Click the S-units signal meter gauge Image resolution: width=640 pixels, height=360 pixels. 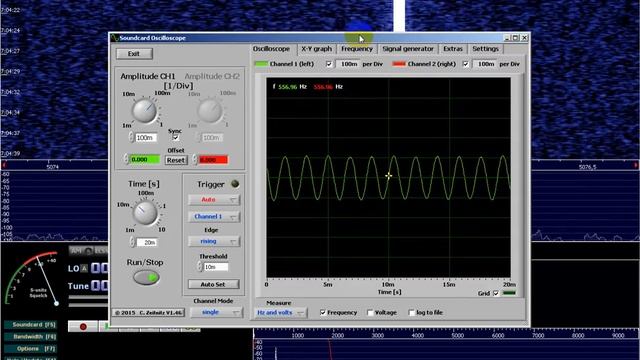coord(32,280)
